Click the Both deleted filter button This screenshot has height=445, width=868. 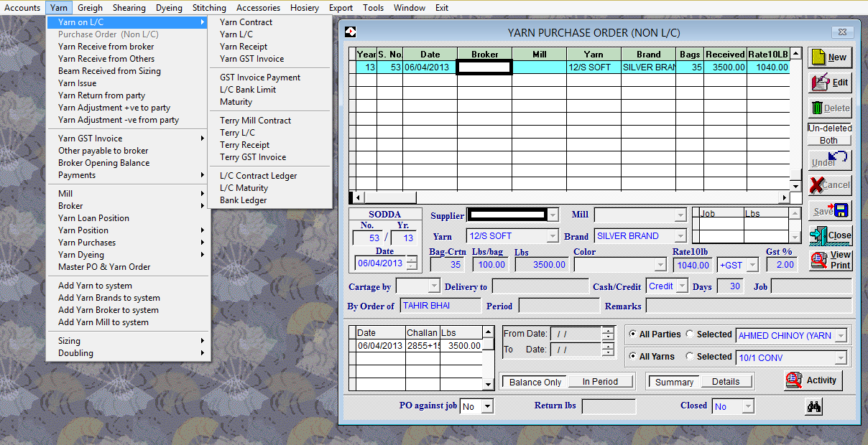(828, 141)
